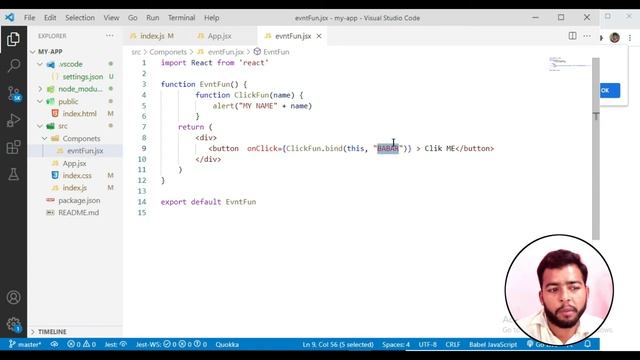
Task: Open the Edit menu
Action: [50, 18]
